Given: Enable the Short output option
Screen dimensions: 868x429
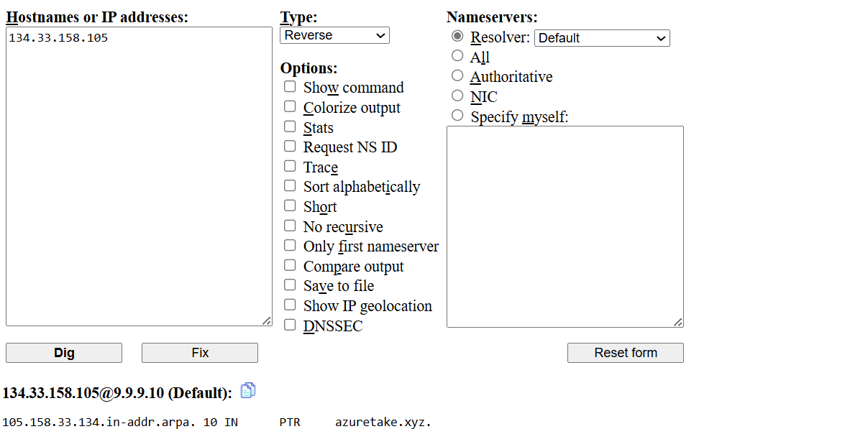Looking at the screenshot, I should tap(290, 205).
